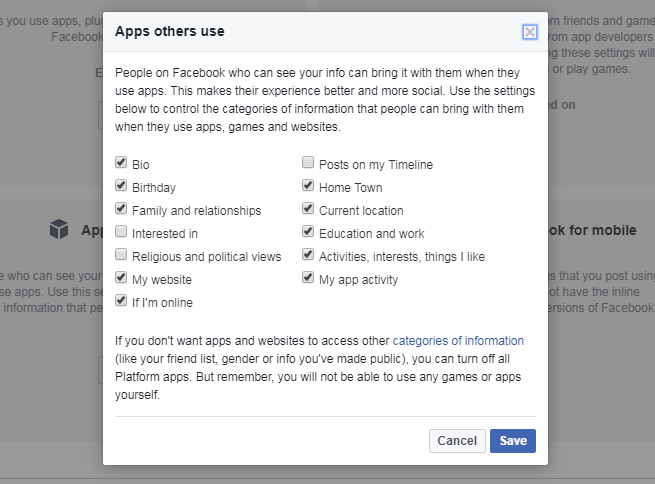The height and width of the screenshot is (484, 655).
Task: Disable Current location sharing
Action: coord(308,208)
